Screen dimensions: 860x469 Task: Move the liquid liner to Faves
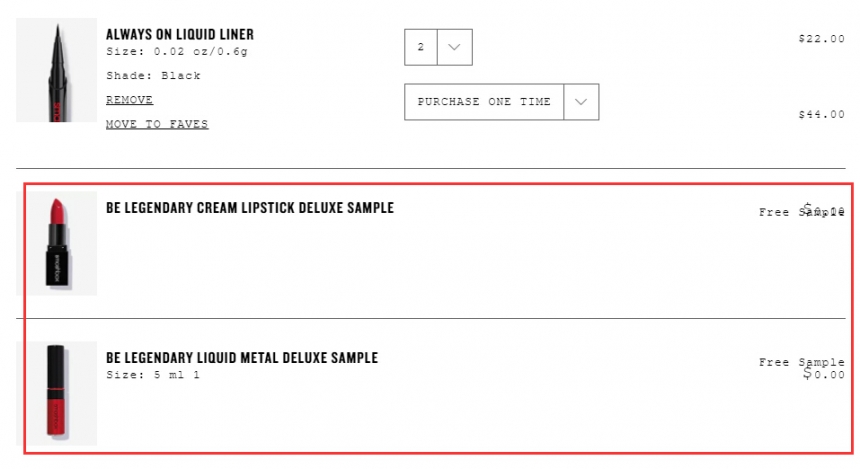[157, 124]
